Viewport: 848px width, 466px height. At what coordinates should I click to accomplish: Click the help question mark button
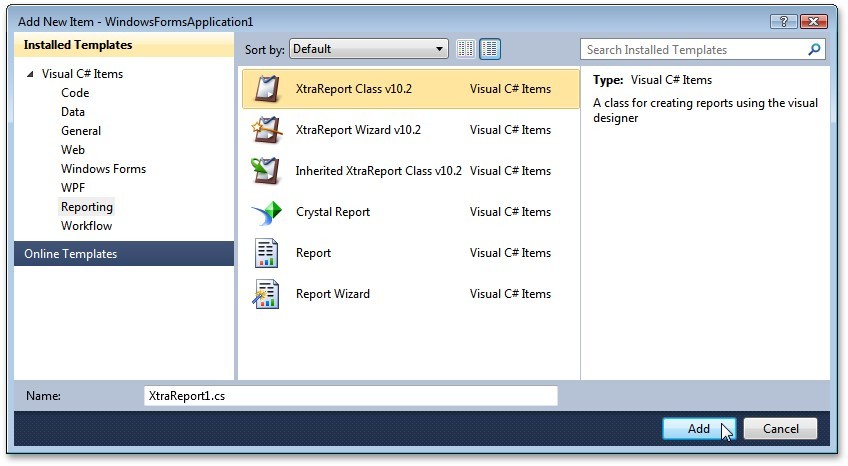coord(785,21)
